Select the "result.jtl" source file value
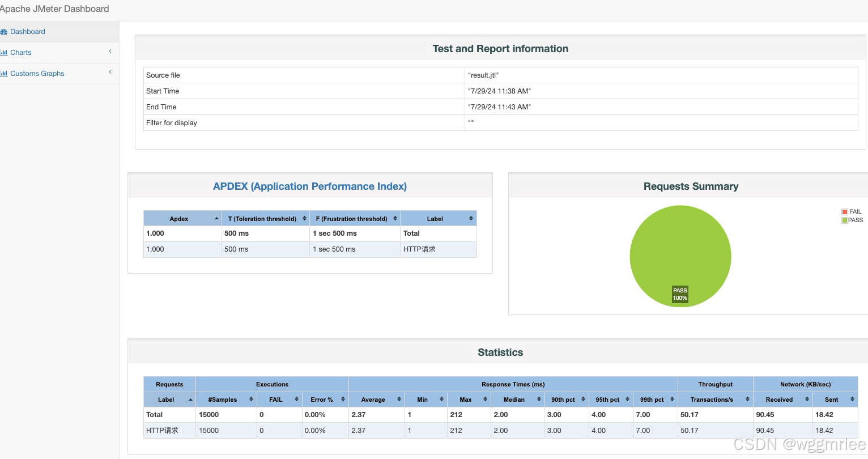868x459 pixels. pos(483,75)
